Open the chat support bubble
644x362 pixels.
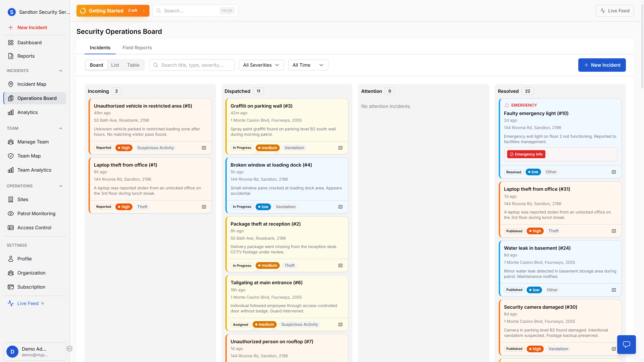tap(627, 345)
